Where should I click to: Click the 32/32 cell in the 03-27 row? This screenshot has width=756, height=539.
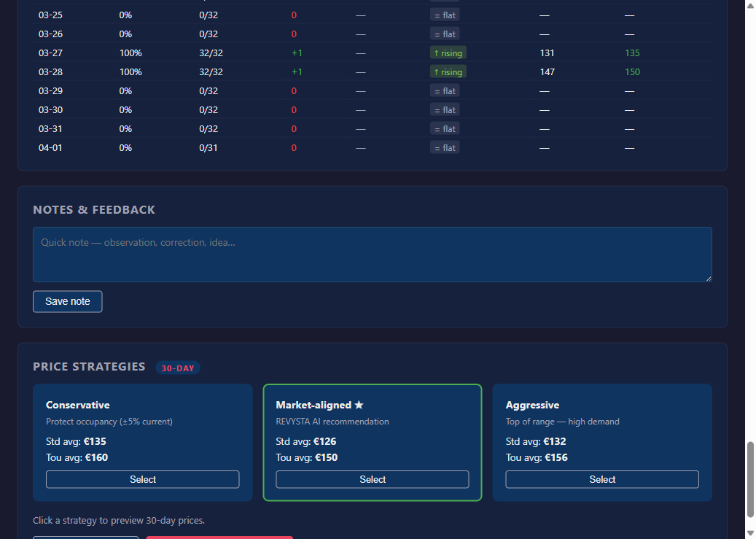pyautogui.click(x=211, y=53)
